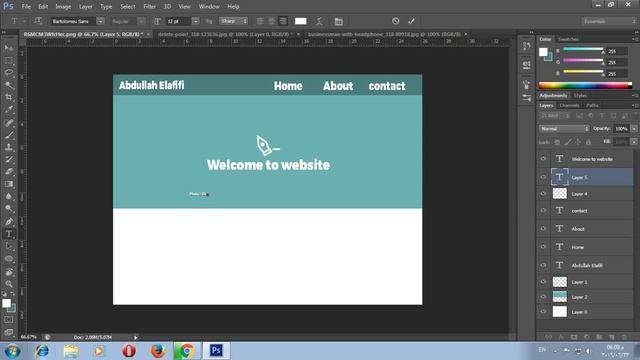Commit current text edits

point(411,21)
